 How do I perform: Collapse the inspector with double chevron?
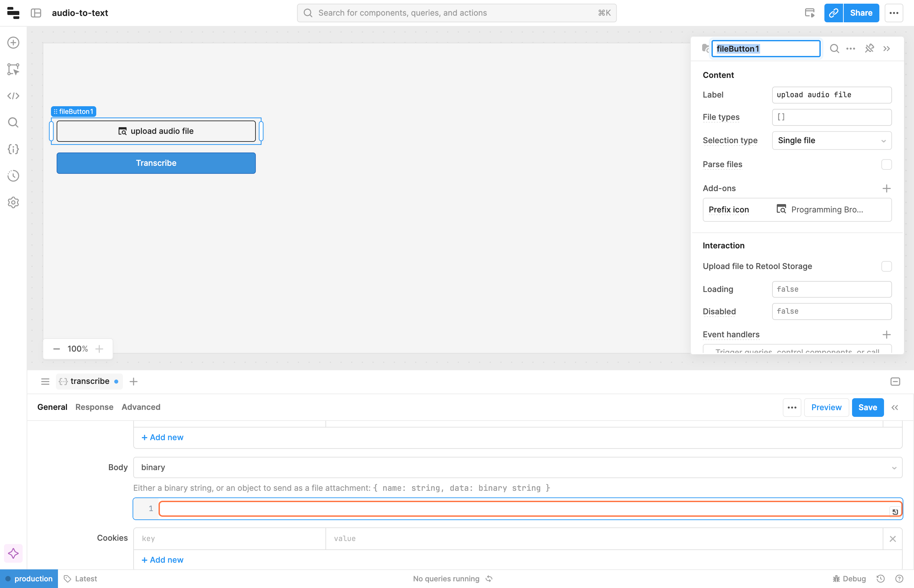coord(886,49)
